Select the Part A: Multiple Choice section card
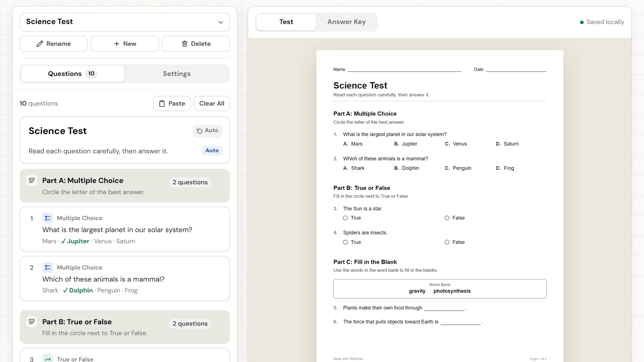 125,186
